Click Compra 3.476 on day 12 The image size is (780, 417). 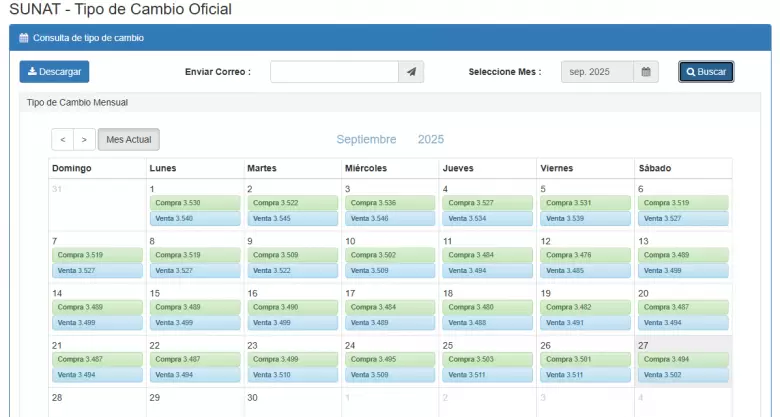point(585,255)
